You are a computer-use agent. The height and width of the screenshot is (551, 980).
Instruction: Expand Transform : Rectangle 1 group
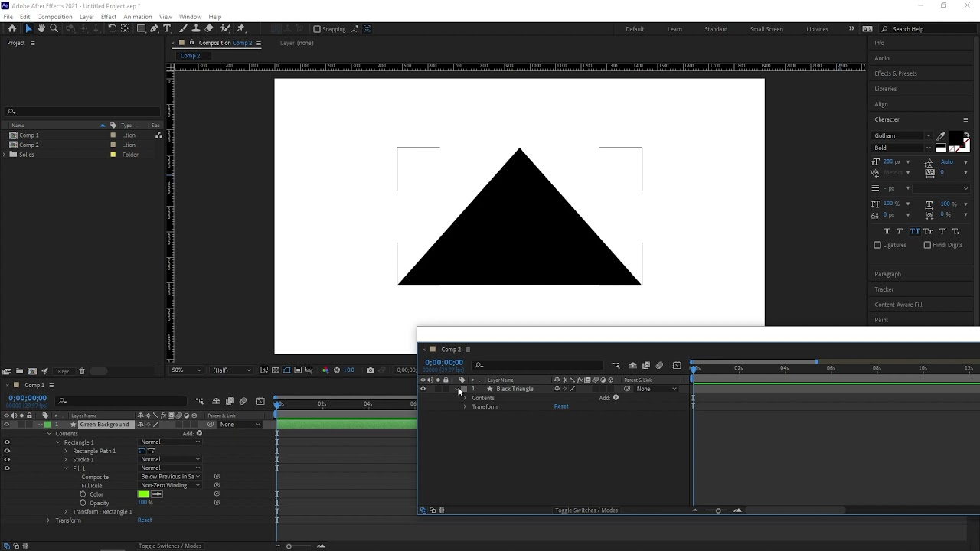tap(66, 512)
